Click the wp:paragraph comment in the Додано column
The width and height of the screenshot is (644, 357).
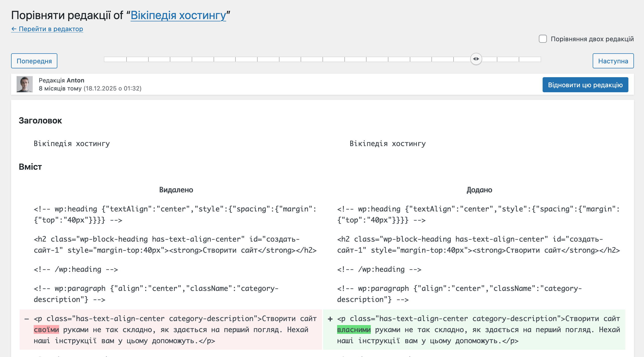point(459,294)
